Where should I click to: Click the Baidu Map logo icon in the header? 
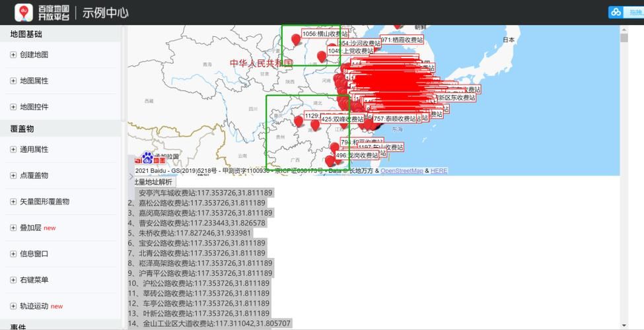tap(23, 13)
